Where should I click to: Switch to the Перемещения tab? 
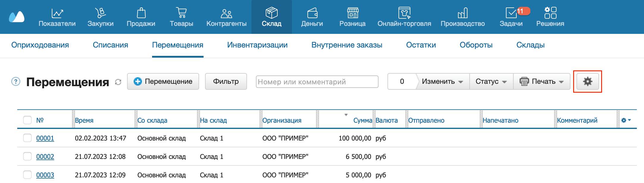[x=178, y=45]
